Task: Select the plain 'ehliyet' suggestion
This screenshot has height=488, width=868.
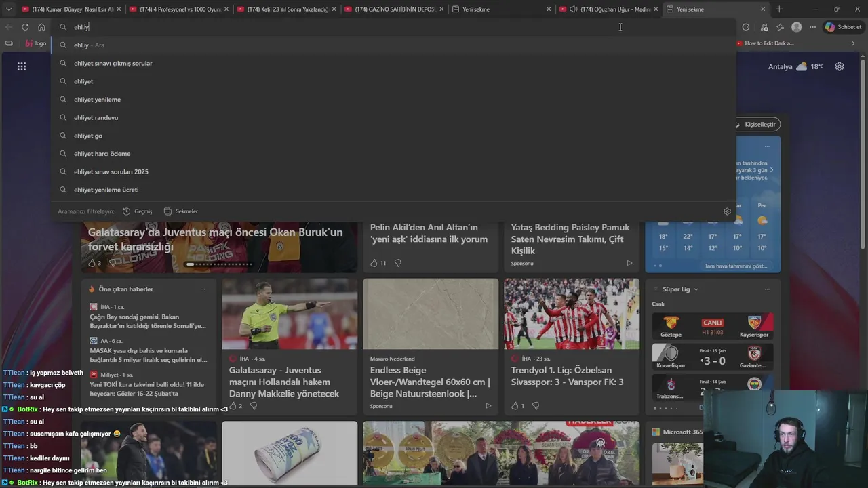Action: (x=393, y=81)
